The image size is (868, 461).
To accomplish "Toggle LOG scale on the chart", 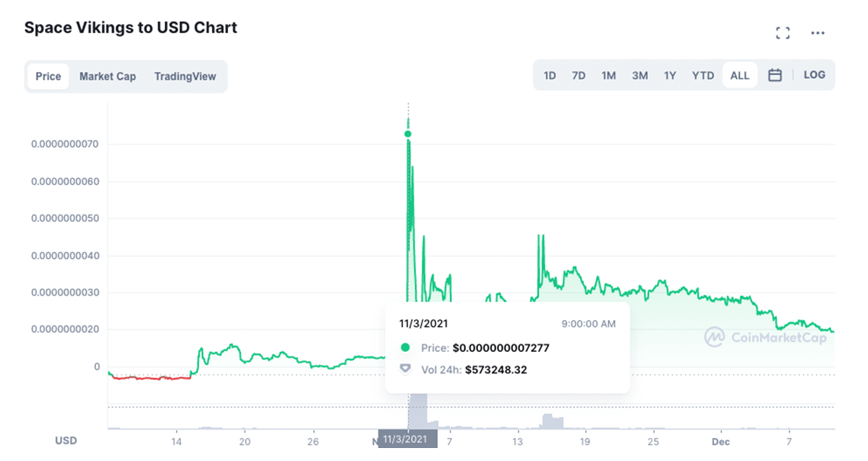I will (x=814, y=75).
